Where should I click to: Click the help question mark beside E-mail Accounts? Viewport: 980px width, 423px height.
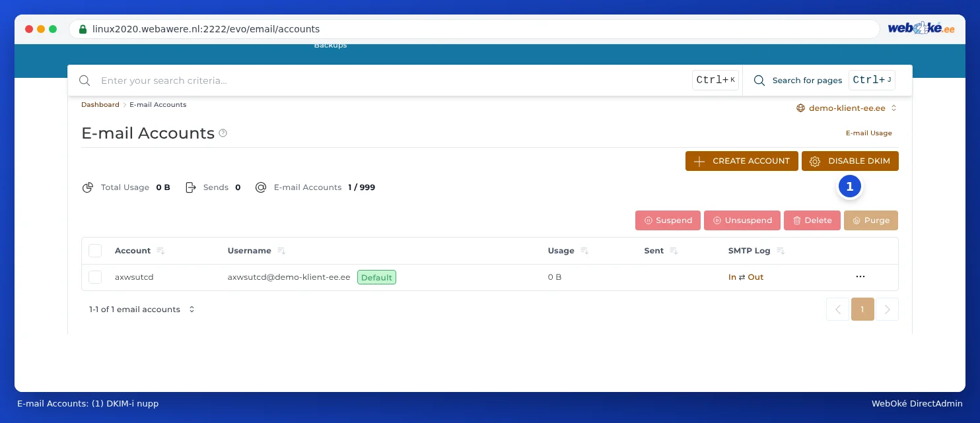click(223, 133)
